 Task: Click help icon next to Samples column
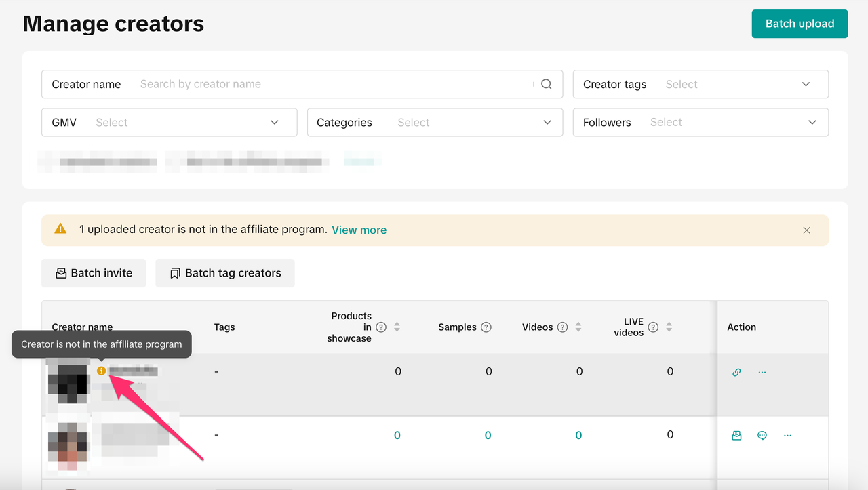[486, 327]
